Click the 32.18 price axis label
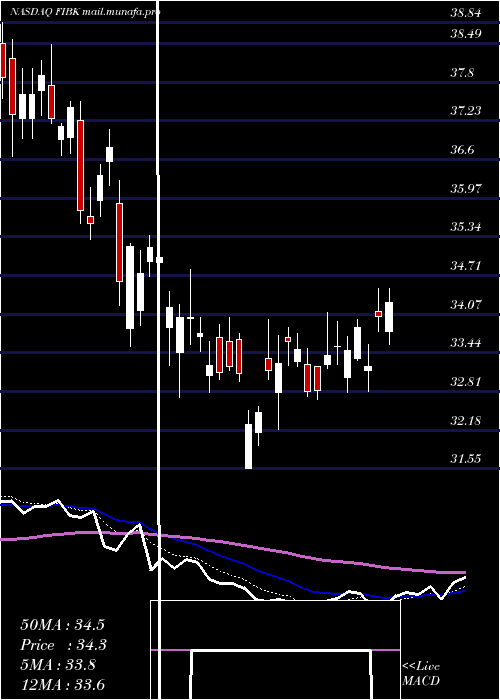Screen dimensions: 500x700 (466, 421)
